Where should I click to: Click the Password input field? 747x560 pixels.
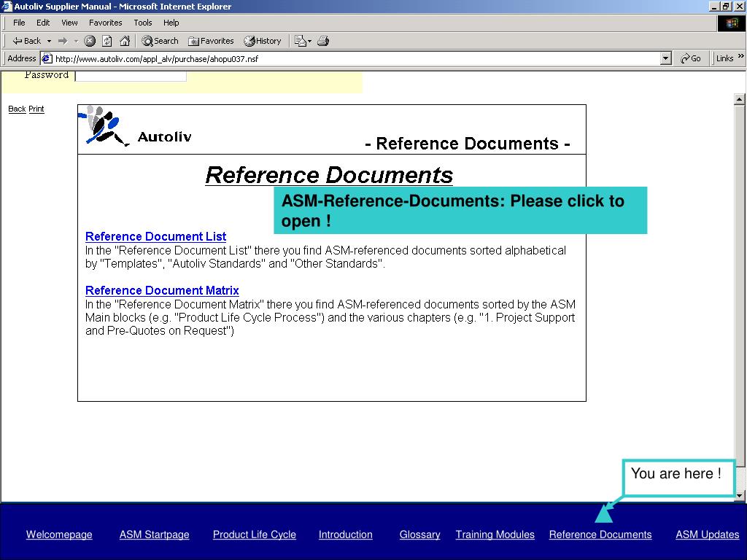[x=131, y=76]
